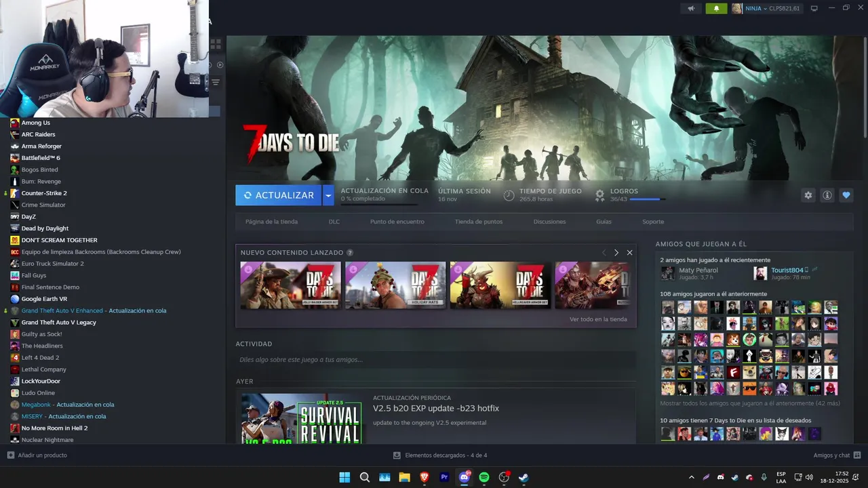Open Amigos y chat
Viewport: 868px width, 488px height.
[837, 455]
